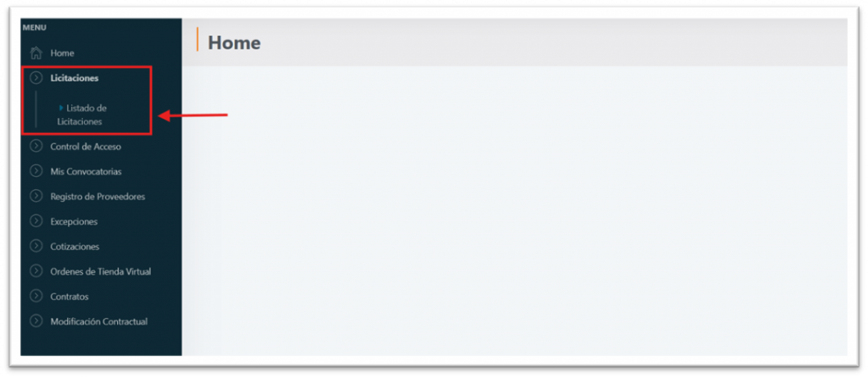Image resolution: width=868 pixels, height=378 pixels.
Task: Click the circle icon beside Contratos
Action: point(36,296)
